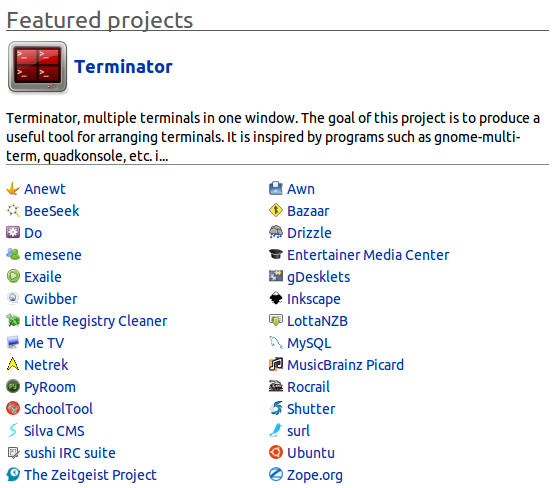Click the Anewt star icon

coord(13,189)
